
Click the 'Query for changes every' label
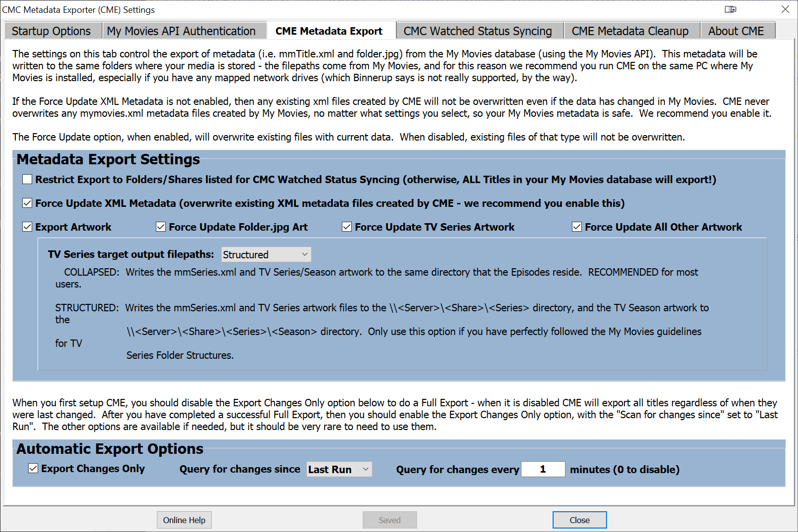(458, 469)
